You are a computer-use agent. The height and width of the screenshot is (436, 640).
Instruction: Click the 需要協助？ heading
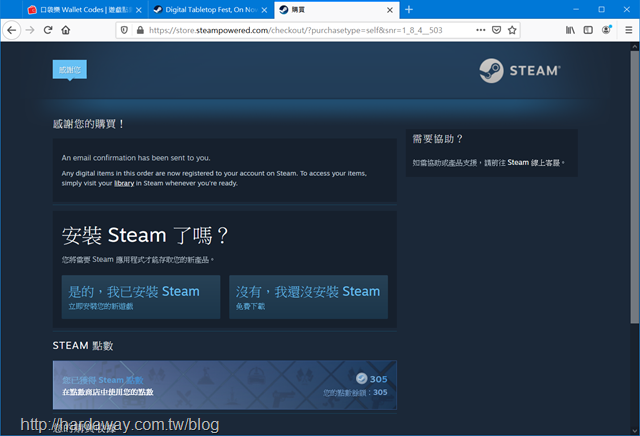tap(437, 139)
